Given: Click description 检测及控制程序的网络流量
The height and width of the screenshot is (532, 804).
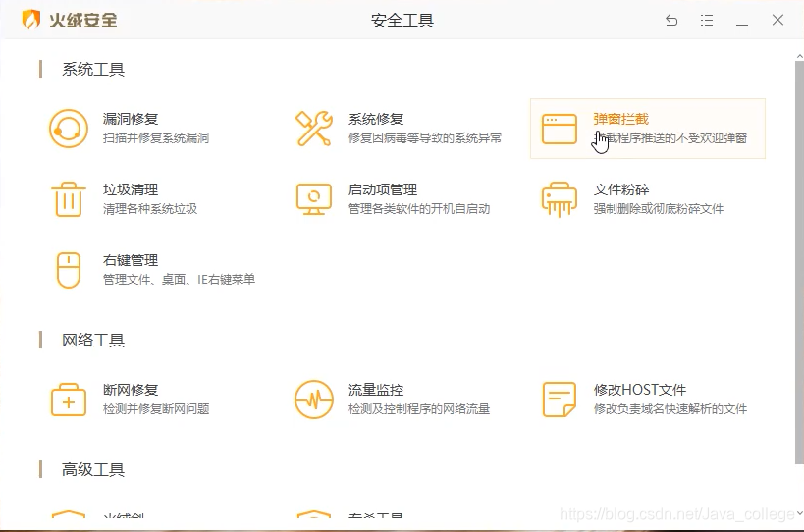Looking at the screenshot, I should pyautogui.click(x=419, y=408).
